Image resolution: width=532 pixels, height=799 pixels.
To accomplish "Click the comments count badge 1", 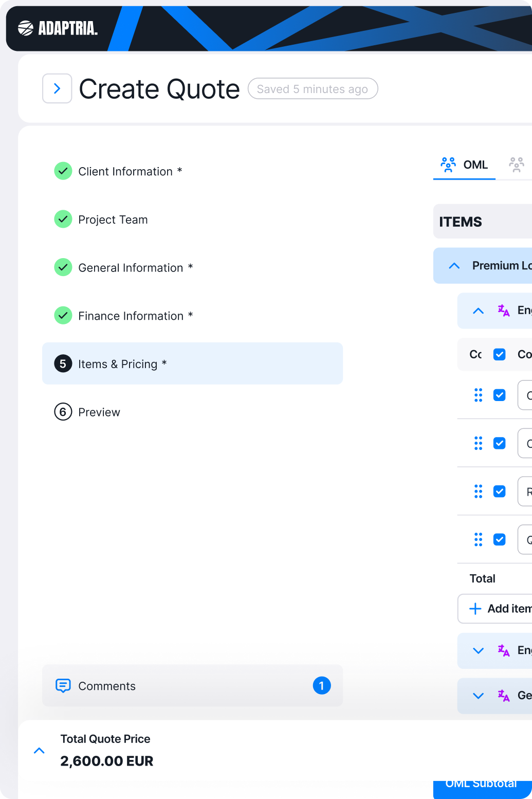I will tap(322, 685).
